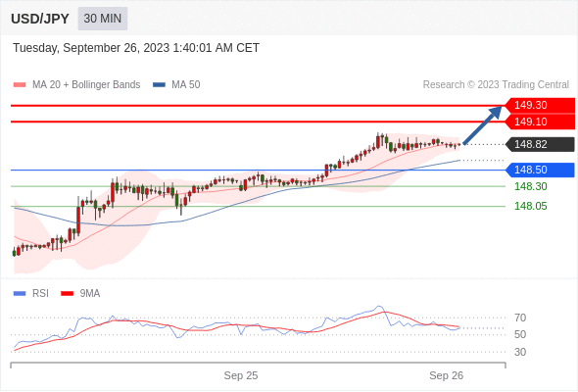Click the 148.05 support level label

(530, 206)
